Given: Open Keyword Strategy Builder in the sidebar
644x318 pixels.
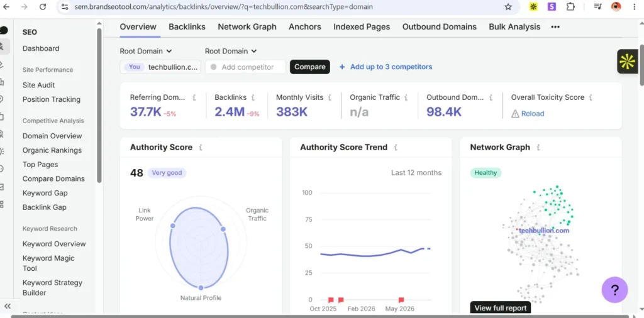Looking at the screenshot, I should (x=53, y=288).
